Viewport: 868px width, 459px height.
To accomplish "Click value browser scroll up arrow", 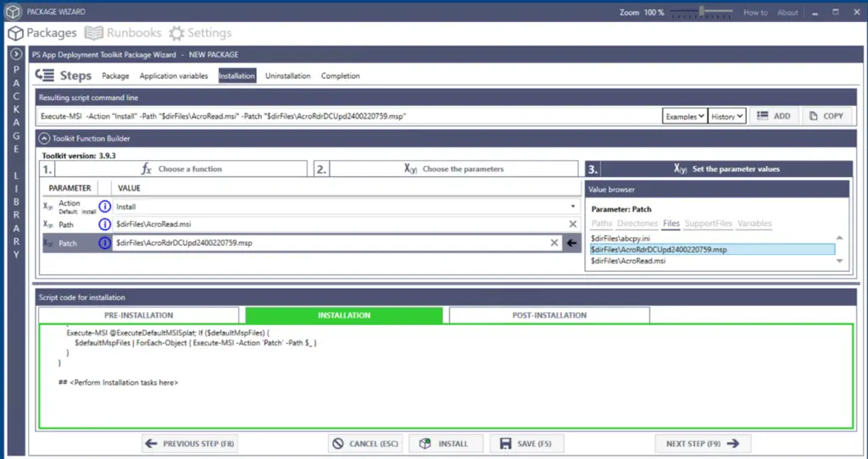I will (x=840, y=238).
